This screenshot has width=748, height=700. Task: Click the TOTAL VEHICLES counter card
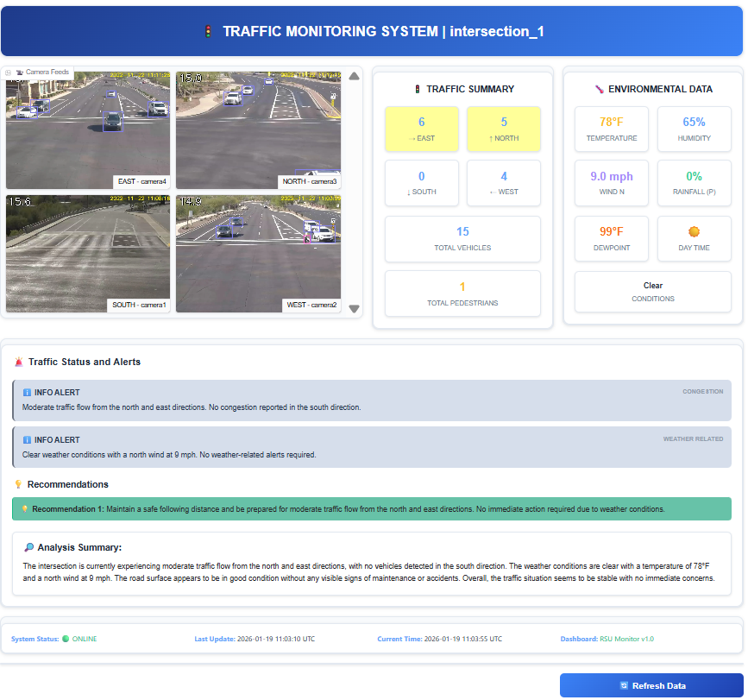462,238
